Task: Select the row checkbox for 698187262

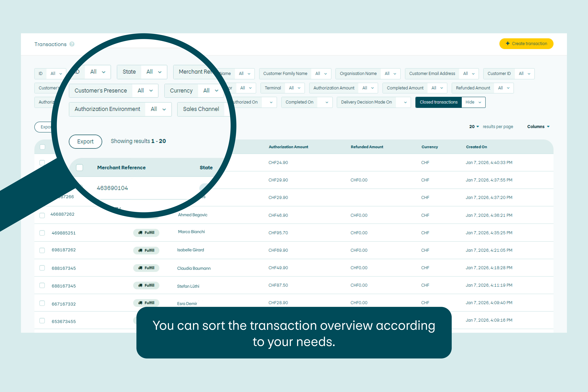Action: coord(42,250)
